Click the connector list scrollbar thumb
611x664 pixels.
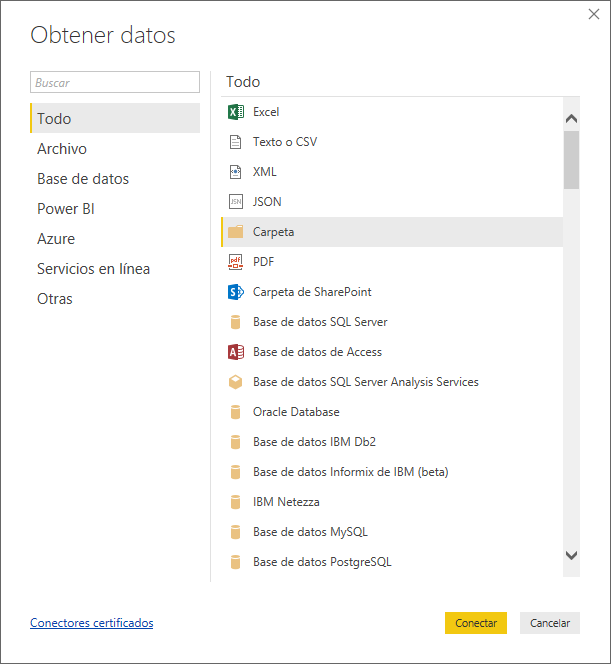pyautogui.click(x=571, y=160)
